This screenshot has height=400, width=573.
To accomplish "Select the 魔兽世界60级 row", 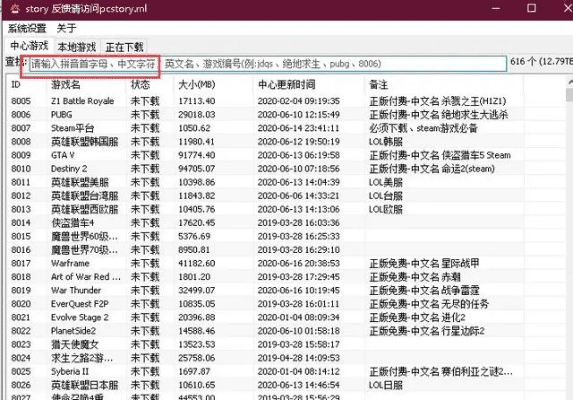I will click(x=266, y=236).
